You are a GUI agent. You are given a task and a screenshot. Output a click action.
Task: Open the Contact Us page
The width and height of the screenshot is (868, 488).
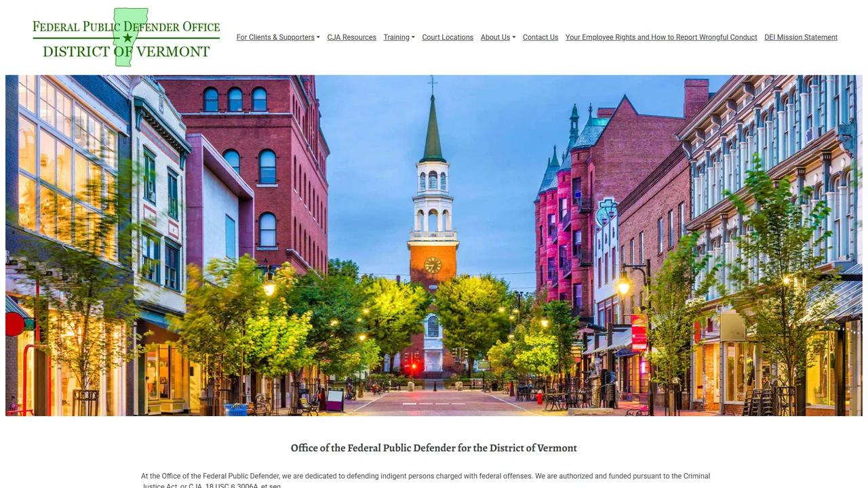click(540, 37)
